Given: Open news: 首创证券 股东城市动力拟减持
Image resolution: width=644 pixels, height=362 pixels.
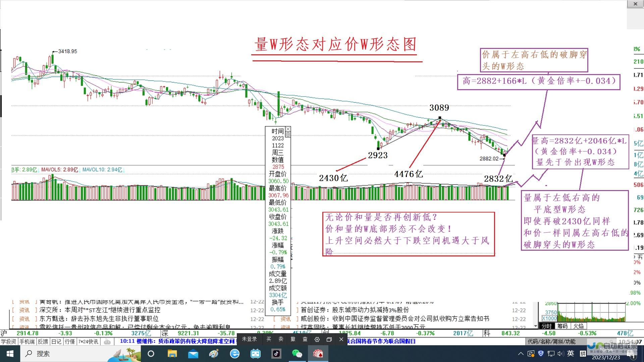Looking at the screenshot, I should (x=355, y=310).
